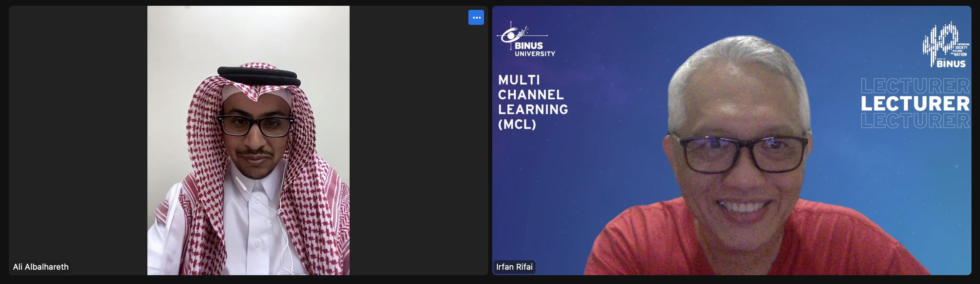Click the MULTI CHANNEL LEARNING (MCL) text

[533, 102]
